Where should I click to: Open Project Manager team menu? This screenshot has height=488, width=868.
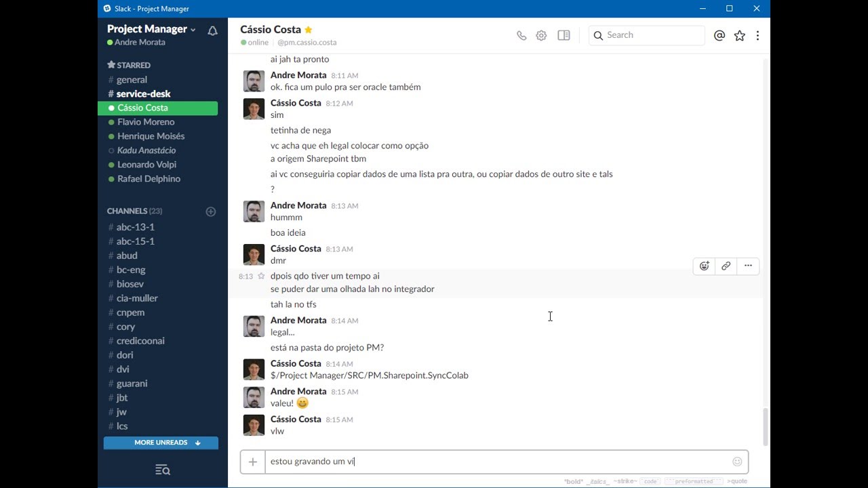tap(151, 29)
